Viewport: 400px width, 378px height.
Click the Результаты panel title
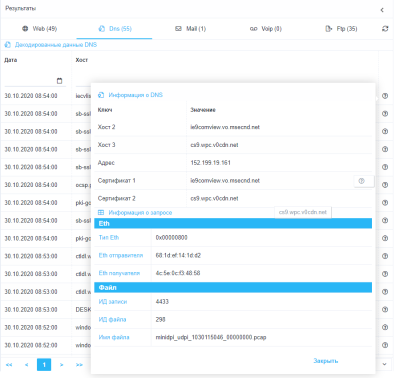pos(20,8)
